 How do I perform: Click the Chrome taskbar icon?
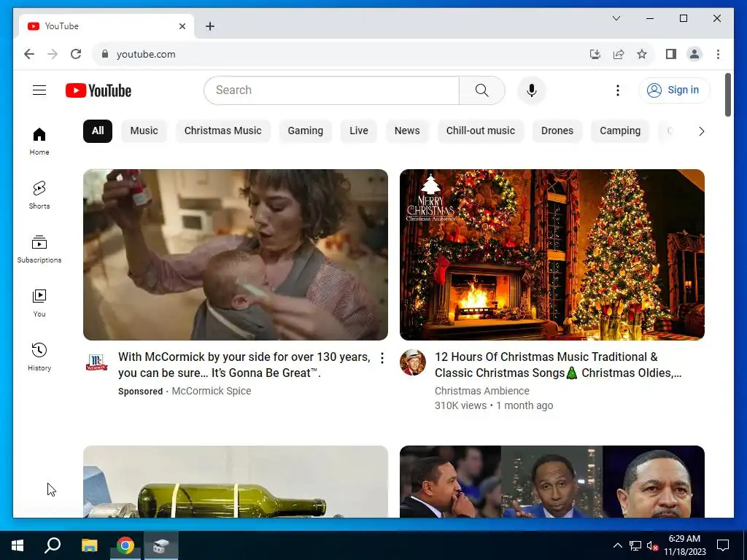[125, 545]
